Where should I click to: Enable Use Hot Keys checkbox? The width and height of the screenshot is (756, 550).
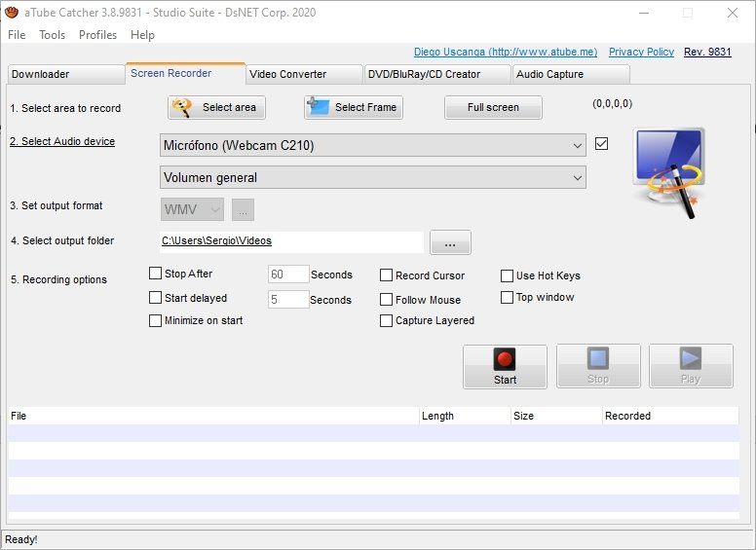pyautogui.click(x=507, y=275)
